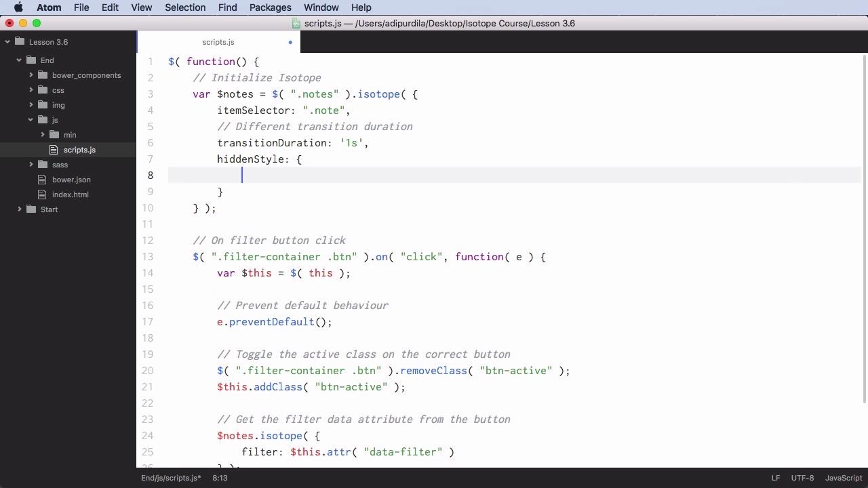Viewport: 868px width, 488px height.
Task: Click the unsaved-changes dot on scripts.js tab
Action: (290, 42)
